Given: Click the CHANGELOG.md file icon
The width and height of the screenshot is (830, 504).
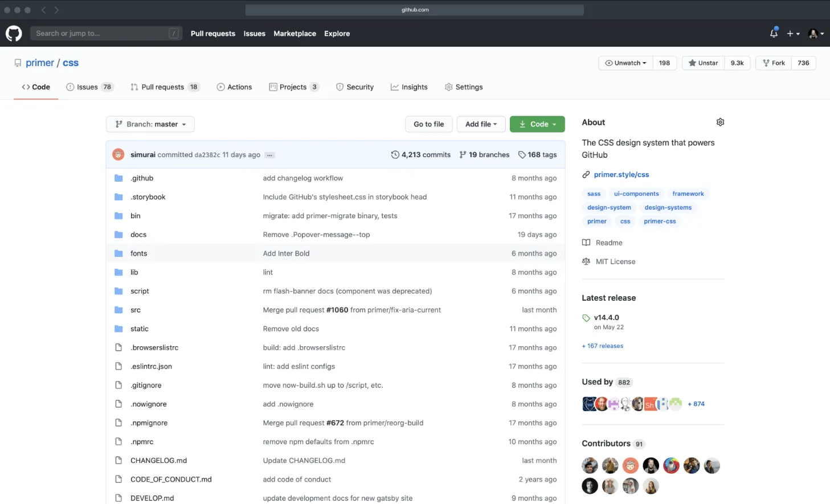Looking at the screenshot, I should click(x=118, y=460).
